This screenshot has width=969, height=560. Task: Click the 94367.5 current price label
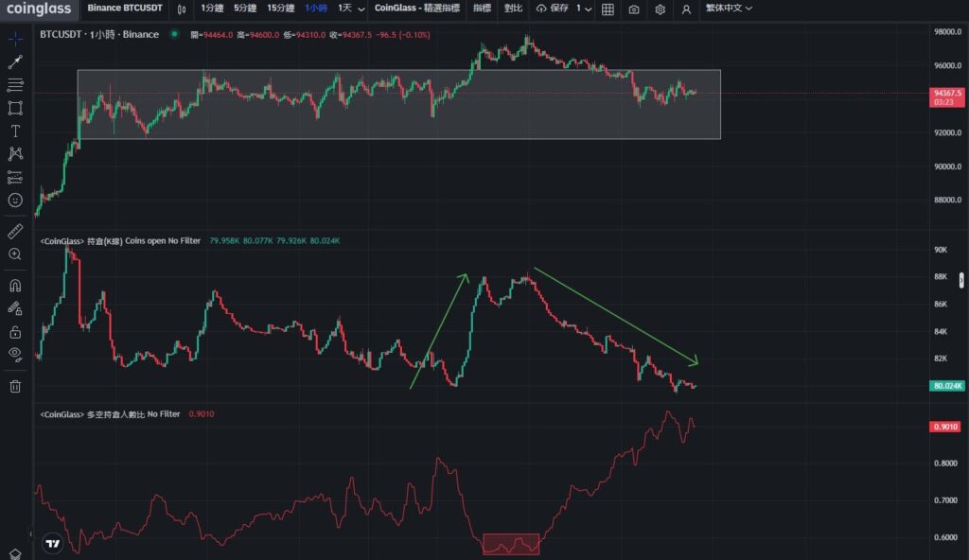point(947,94)
